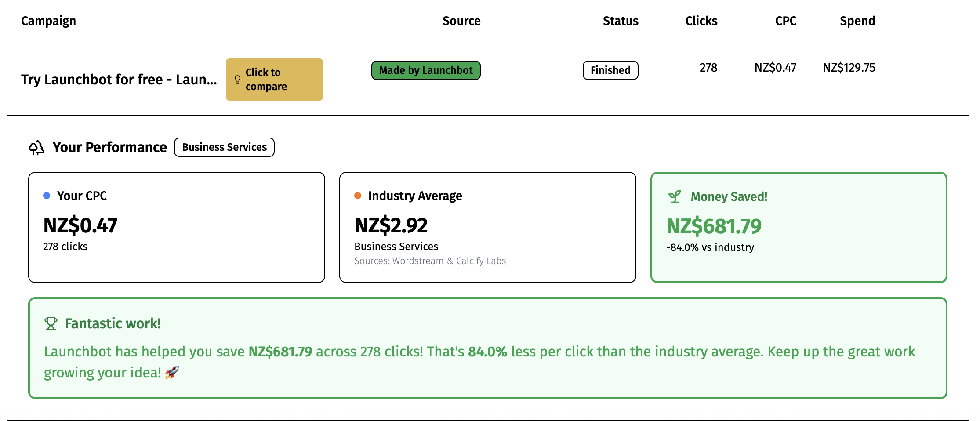Select the NZ$681.79 Money Saved amount
The height and width of the screenshot is (421, 980).
[714, 226]
